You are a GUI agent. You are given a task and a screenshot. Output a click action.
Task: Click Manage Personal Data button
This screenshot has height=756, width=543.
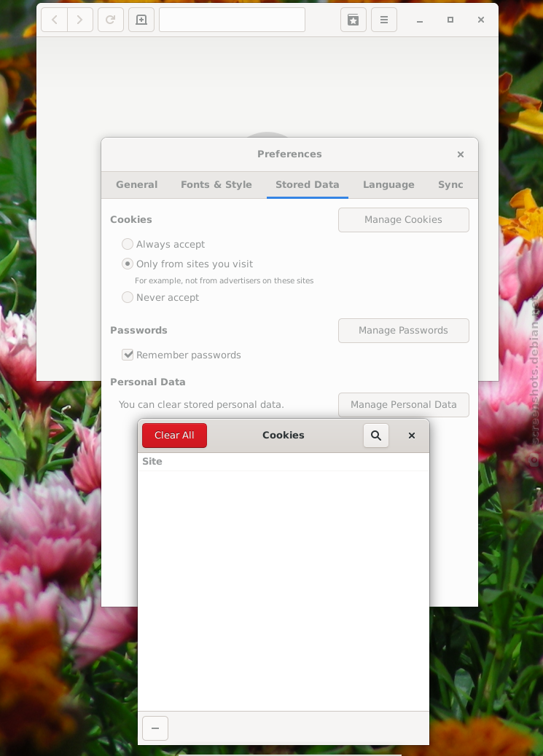point(404,405)
